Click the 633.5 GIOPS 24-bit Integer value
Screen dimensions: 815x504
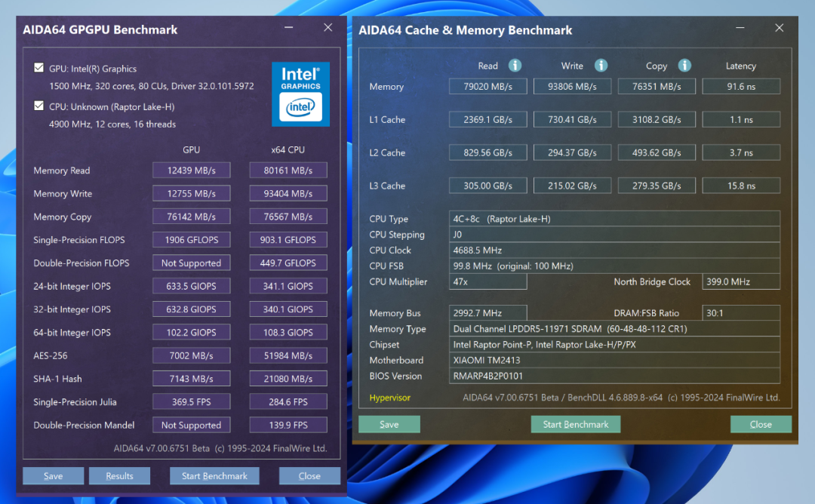pyautogui.click(x=191, y=286)
